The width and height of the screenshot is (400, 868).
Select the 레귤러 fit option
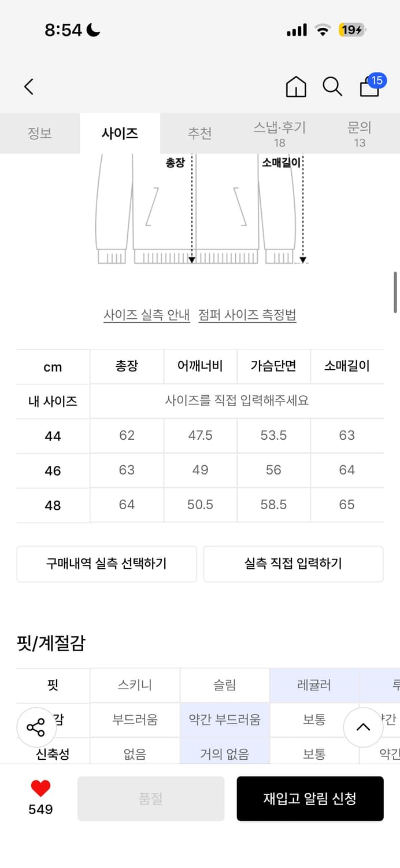(314, 685)
